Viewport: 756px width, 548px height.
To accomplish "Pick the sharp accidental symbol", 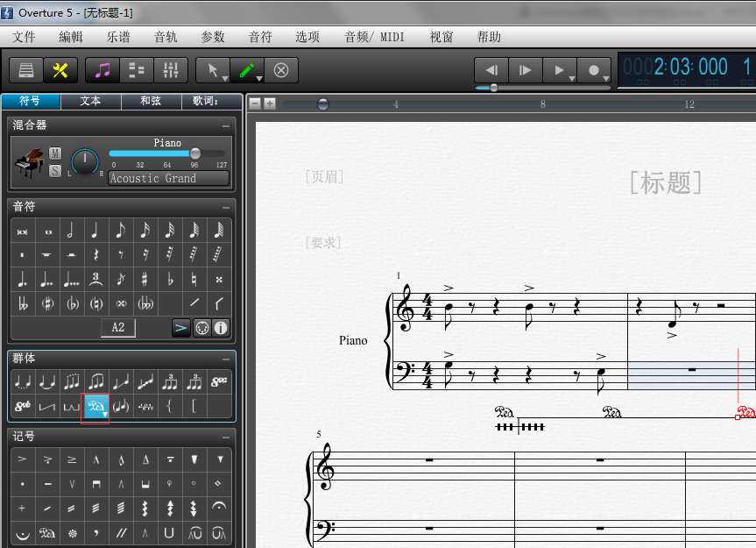I will pyautogui.click(x=145, y=280).
